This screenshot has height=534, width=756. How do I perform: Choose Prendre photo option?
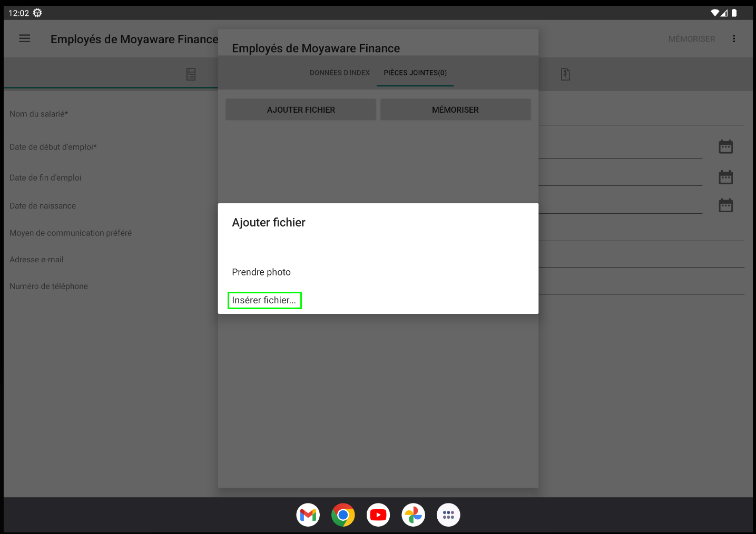tap(261, 272)
